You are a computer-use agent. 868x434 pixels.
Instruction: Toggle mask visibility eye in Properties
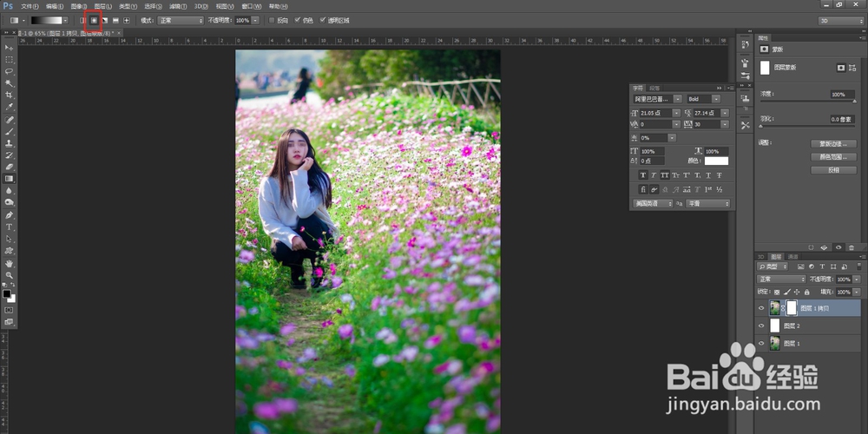point(838,247)
